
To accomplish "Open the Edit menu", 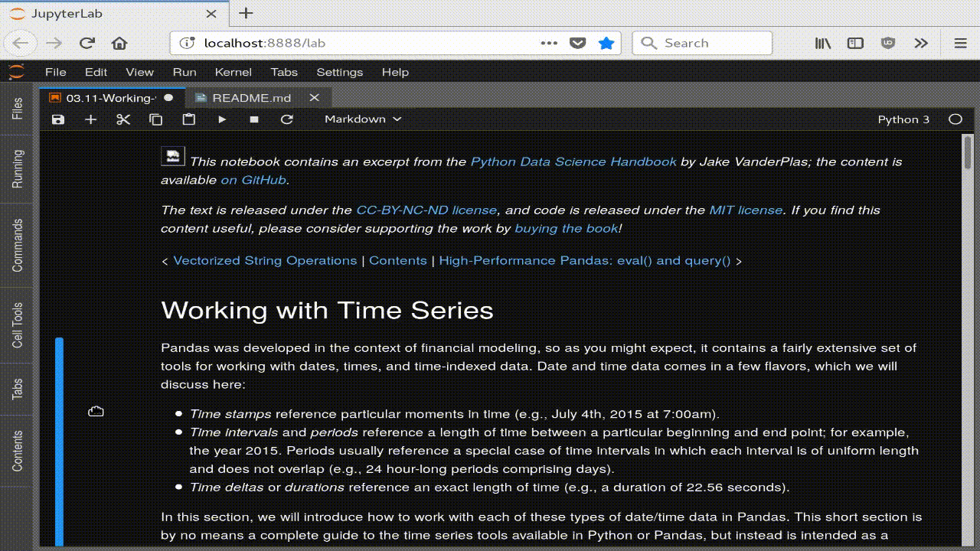I will pos(96,72).
